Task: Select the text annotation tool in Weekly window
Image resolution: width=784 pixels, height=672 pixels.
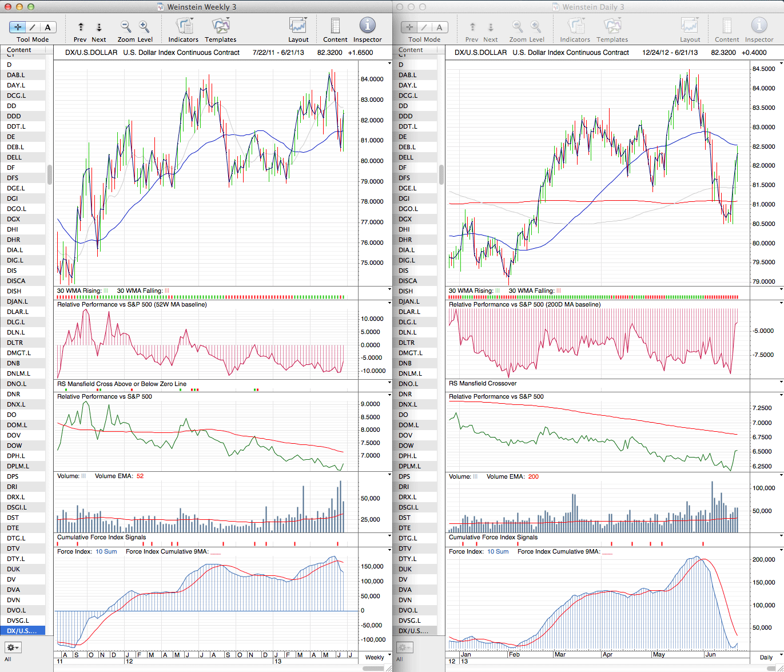Action: pos(47,27)
